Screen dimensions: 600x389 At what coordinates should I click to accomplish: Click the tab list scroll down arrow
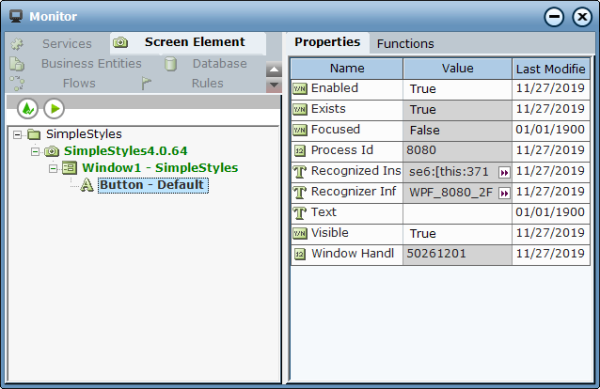click(274, 85)
